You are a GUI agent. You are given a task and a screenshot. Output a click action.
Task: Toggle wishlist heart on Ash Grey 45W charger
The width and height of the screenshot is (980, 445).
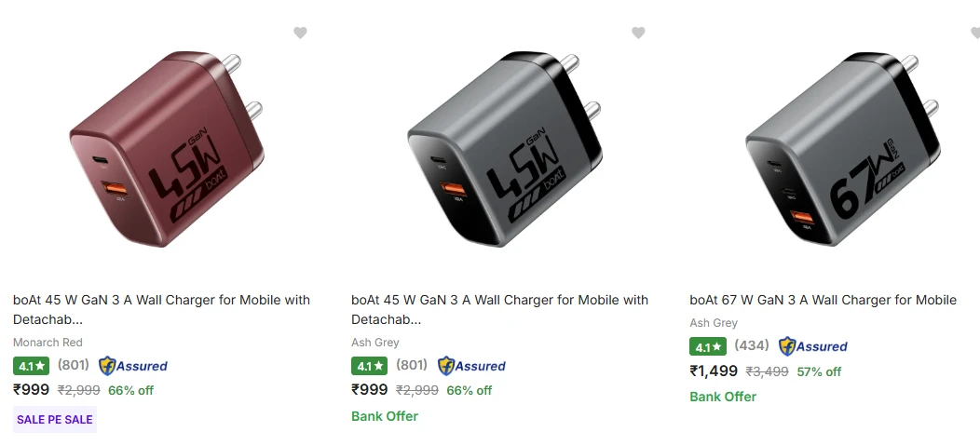pos(638,33)
